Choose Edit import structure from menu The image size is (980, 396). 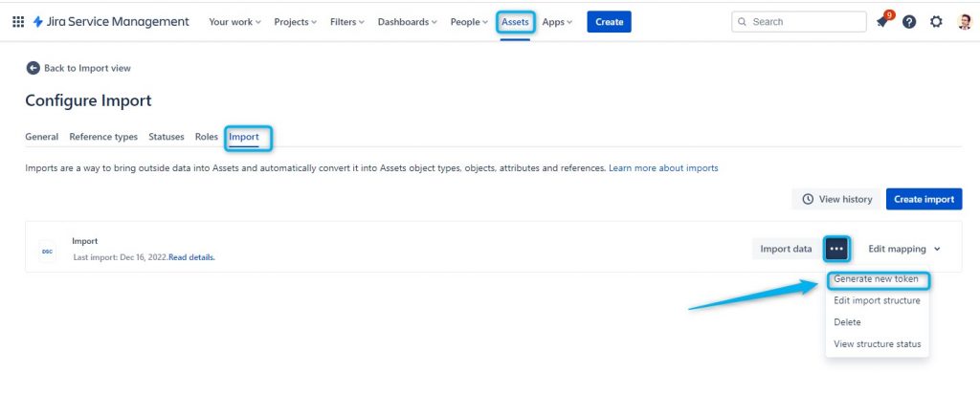click(x=877, y=300)
